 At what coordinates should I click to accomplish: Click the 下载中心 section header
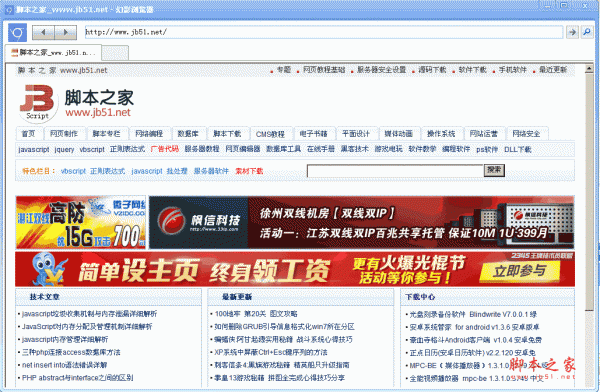pos(420,297)
